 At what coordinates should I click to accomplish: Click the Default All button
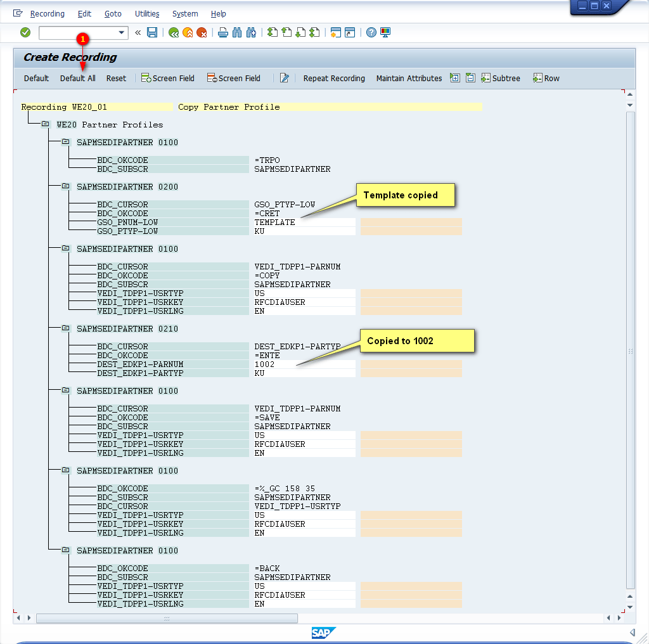[x=78, y=78]
